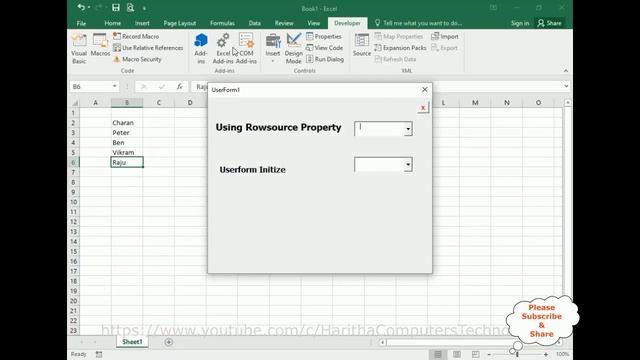Image resolution: width=640 pixels, height=360 pixels.
Task: Open Expansion Packs
Action: (400, 48)
